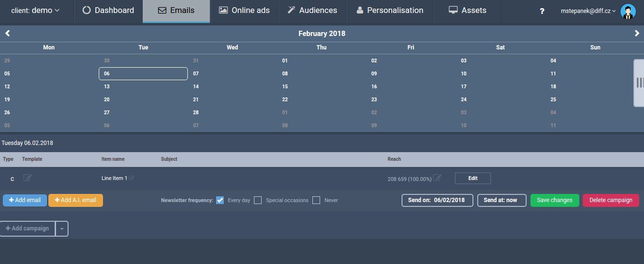Click the Tuesday 06.02.2018 date heading
This screenshot has height=264, width=644.
point(27,143)
